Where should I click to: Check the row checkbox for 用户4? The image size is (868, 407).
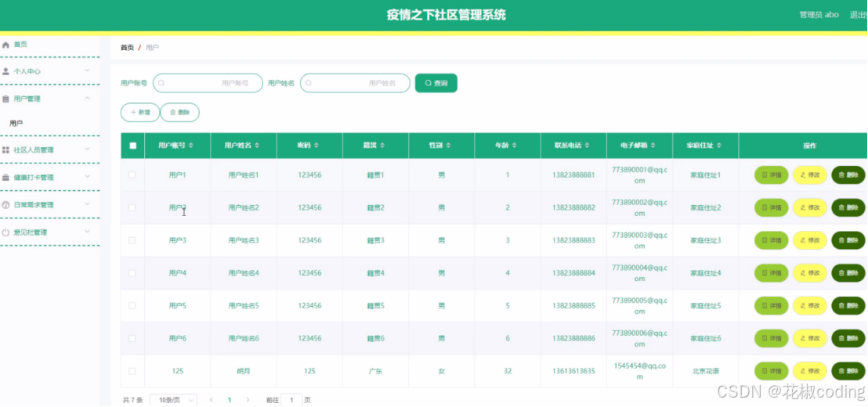[132, 272]
